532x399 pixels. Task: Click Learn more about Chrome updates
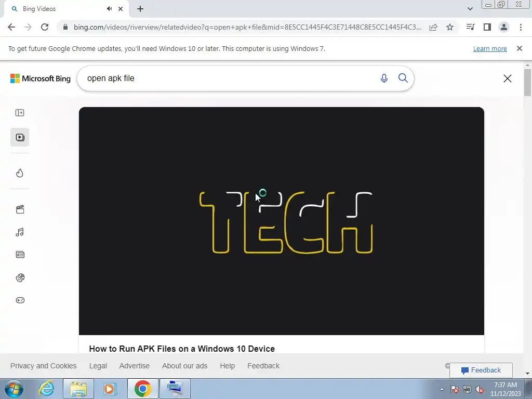(x=490, y=48)
